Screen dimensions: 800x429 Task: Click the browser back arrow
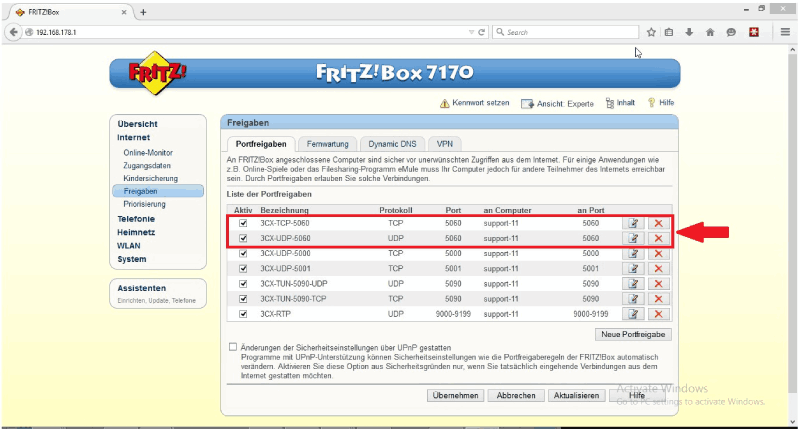pos(13,32)
